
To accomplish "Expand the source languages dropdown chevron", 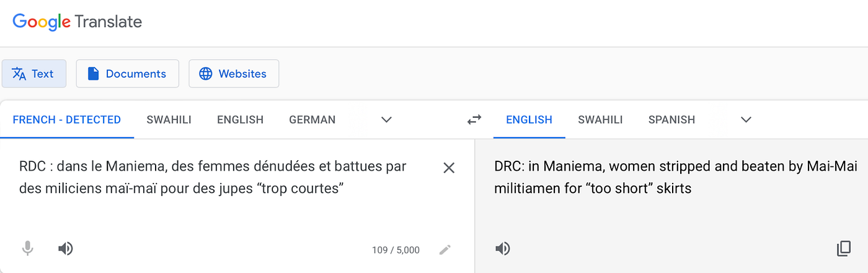I will point(386,120).
